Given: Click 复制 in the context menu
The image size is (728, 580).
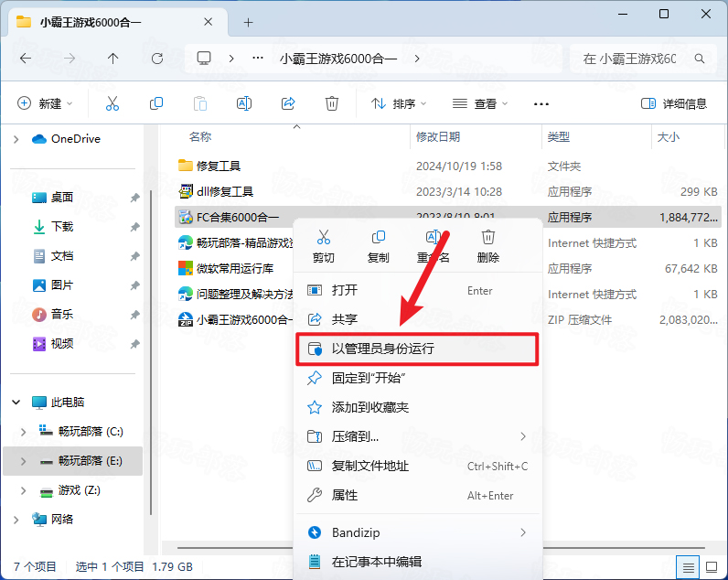Looking at the screenshot, I should [x=378, y=246].
